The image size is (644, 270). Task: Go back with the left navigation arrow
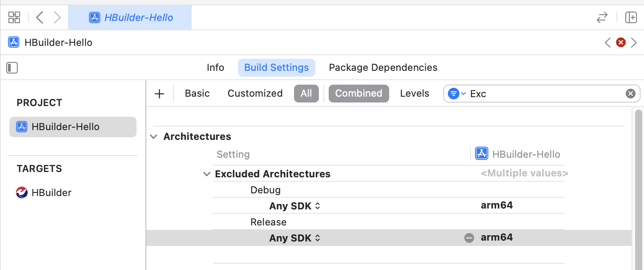click(40, 17)
